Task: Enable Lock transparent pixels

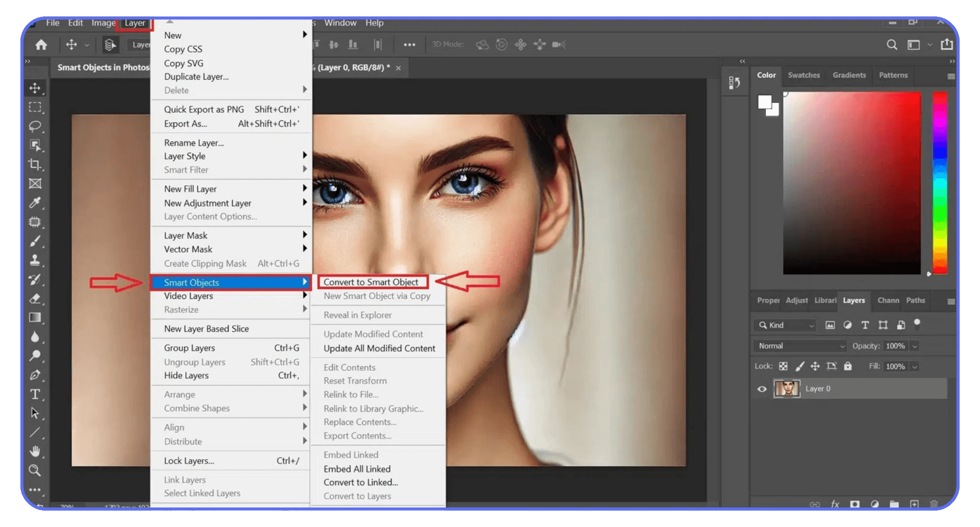Action: (783, 366)
